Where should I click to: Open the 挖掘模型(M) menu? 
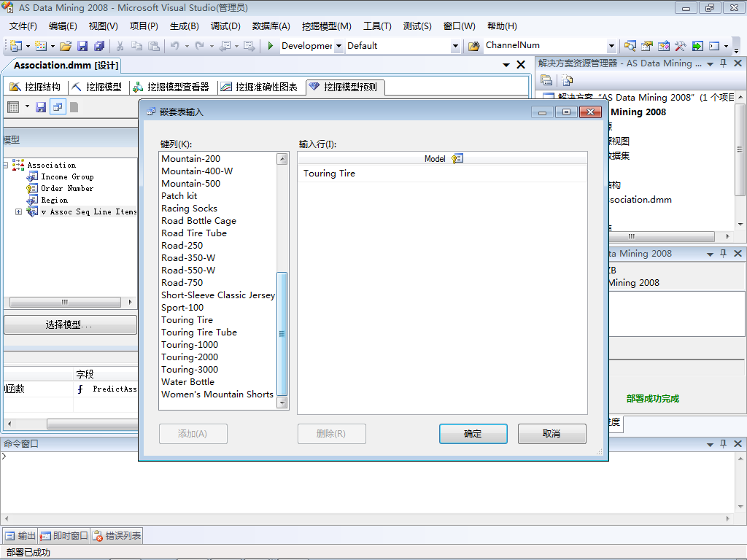326,26
